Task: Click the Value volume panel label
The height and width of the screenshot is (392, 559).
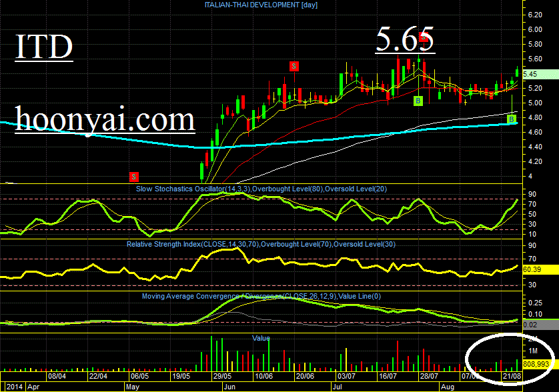Action: tap(261, 338)
